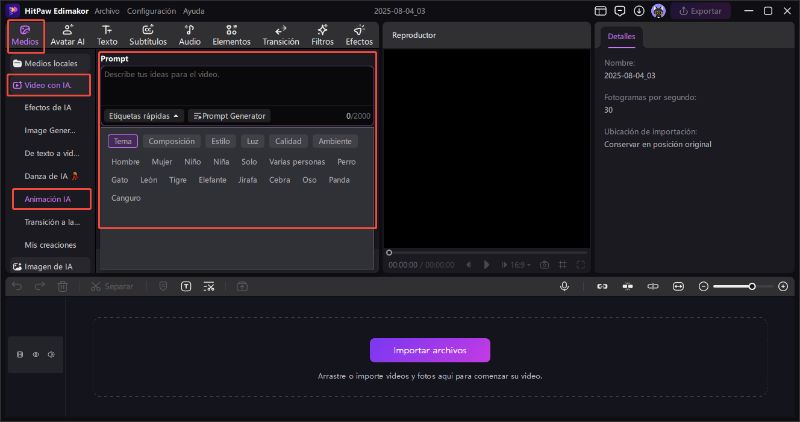Open the Efectos tab
800x422 pixels.
tap(359, 36)
